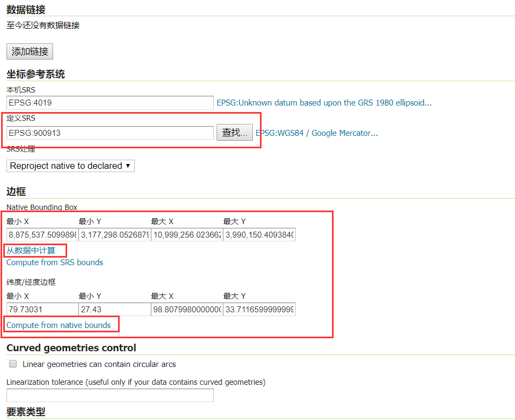Click the Compute from native bounds link

(61, 324)
